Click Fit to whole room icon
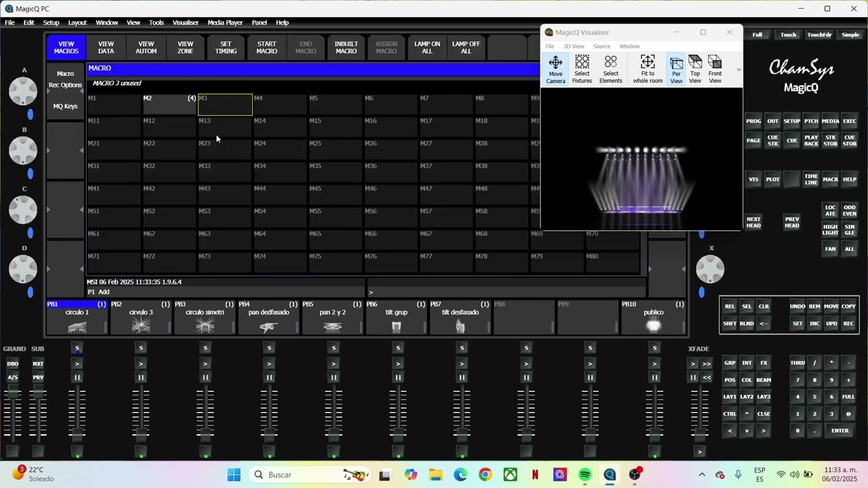868x488 pixels. tap(648, 70)
